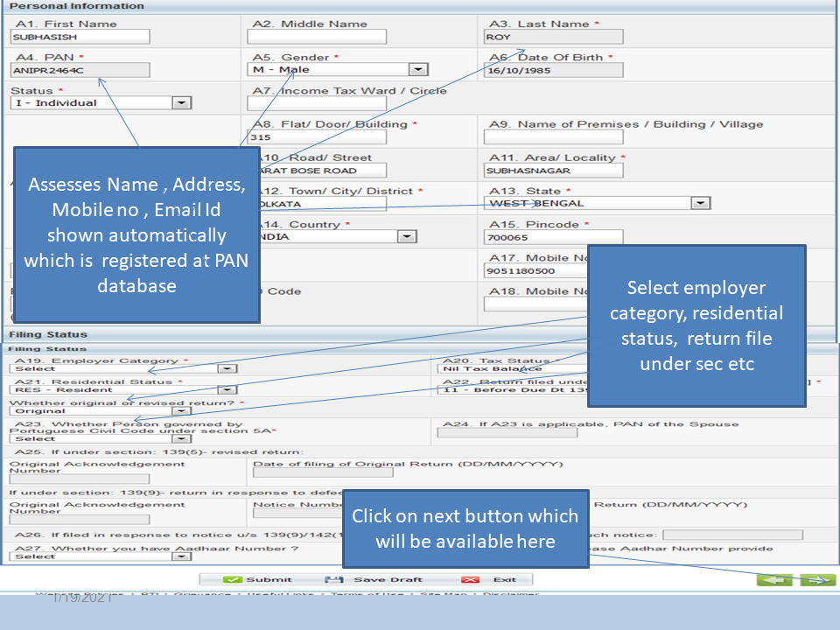The height and width of the screenshot is (630, 840).
Task: Click the A20 Tax Status field
Action: click(513, 368)
